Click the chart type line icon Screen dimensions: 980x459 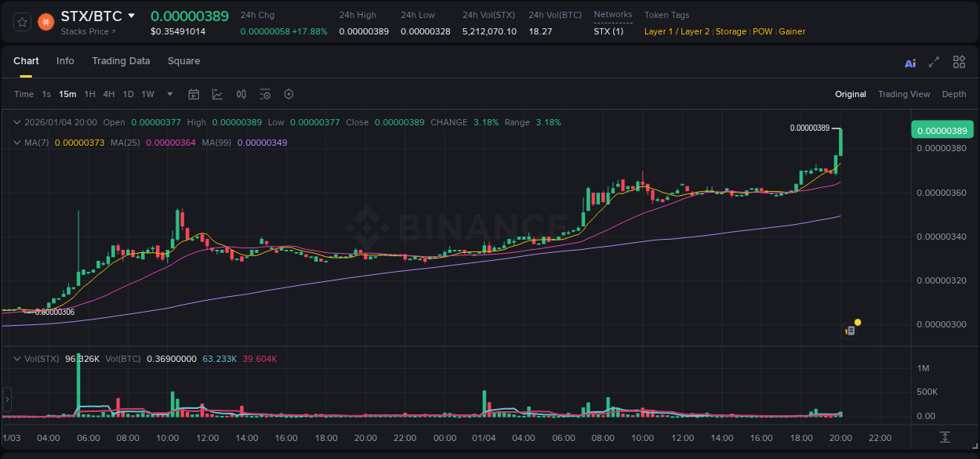(x=216, y=94)
